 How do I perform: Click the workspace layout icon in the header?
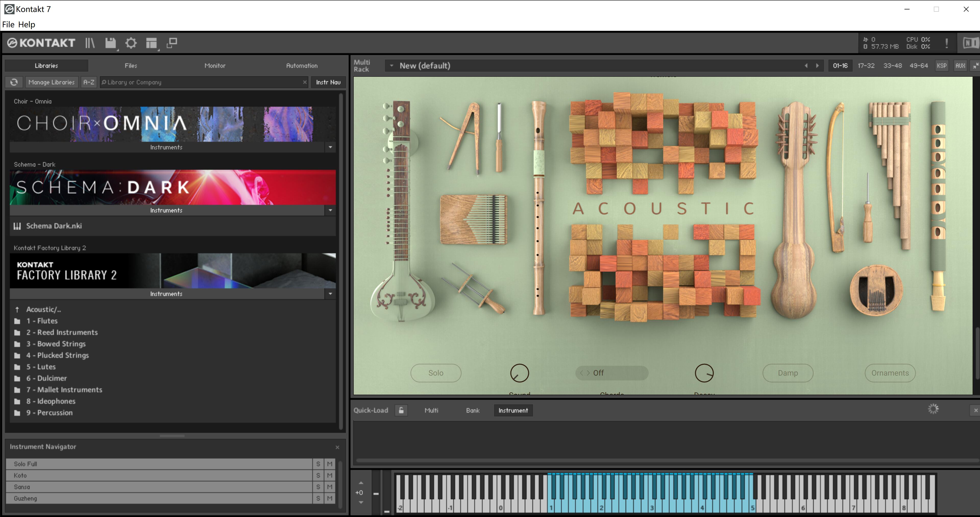[151, 43]
